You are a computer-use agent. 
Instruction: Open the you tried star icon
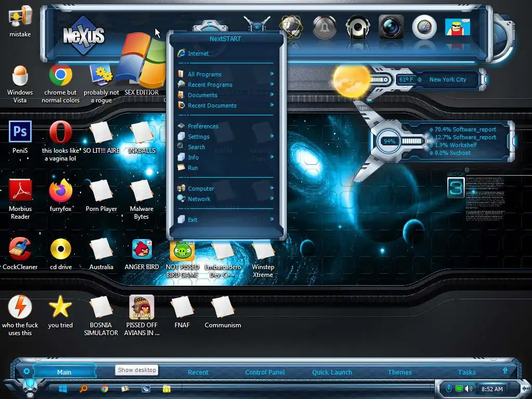click(60, 307)
